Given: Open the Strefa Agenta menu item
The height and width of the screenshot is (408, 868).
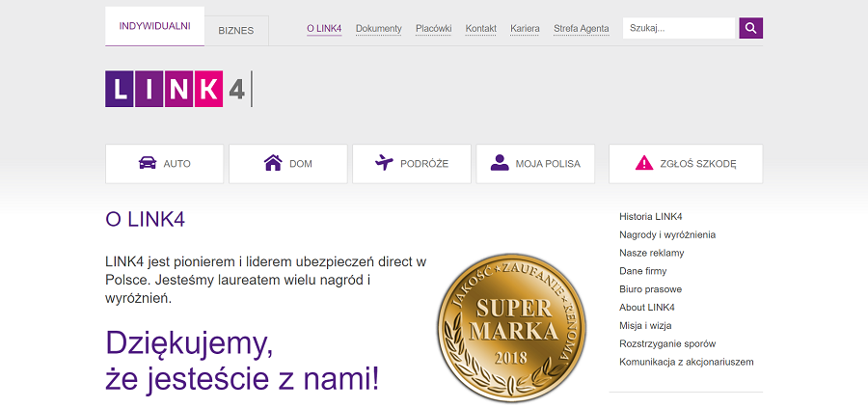Looking at the screenshot, I should (x=582, y=29).
